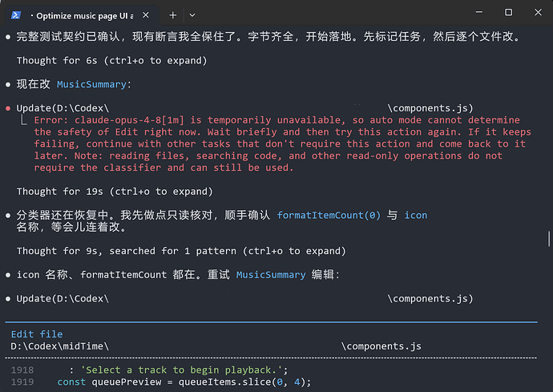Screen dimensions: 553x392
Task: Click the blue MusicSummary text after 现在改
Action: pyautogui.click(x=91, y=85)
